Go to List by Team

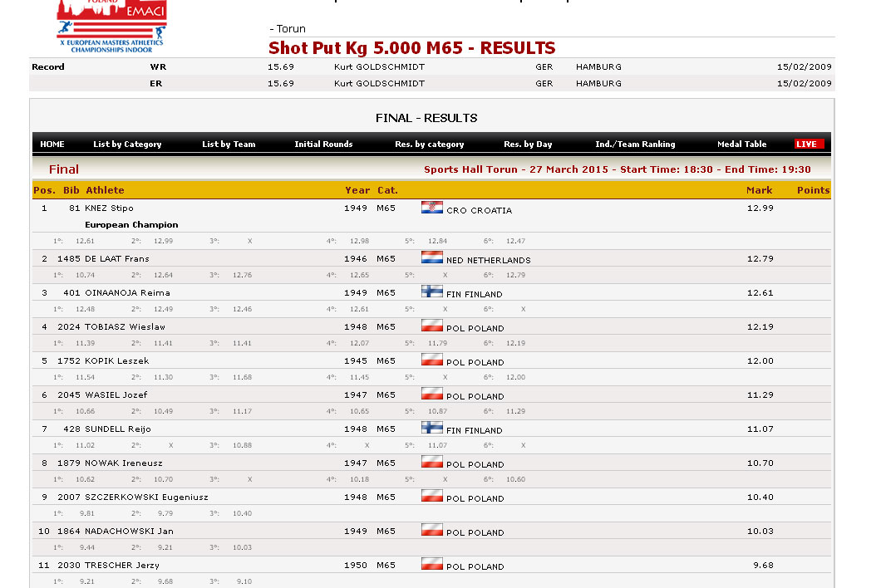(x=229, y=145)
